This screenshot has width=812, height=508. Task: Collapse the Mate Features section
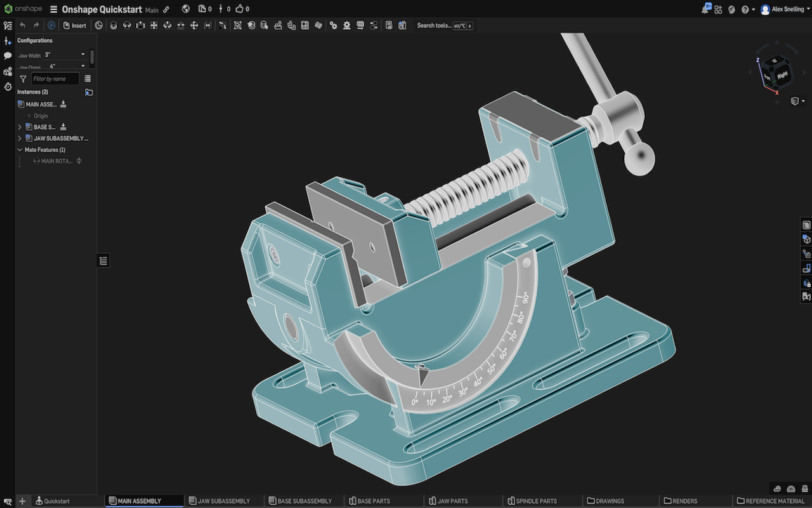pyautogui.click(x=20, y=150)
